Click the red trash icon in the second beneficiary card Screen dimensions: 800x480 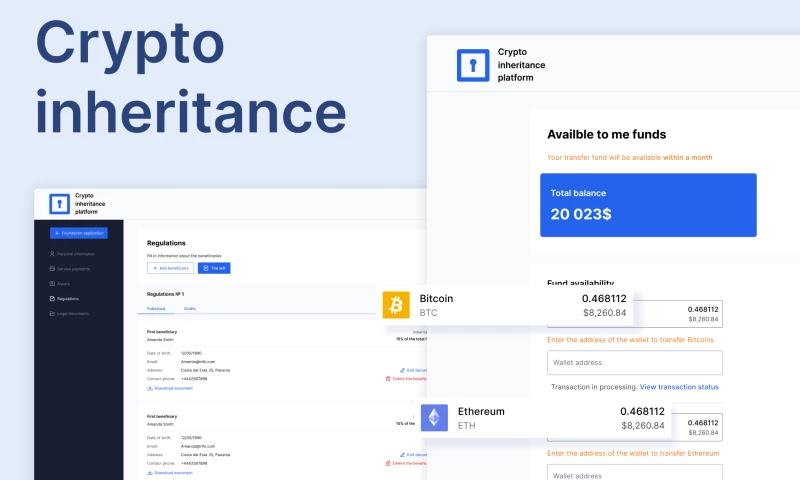pyautogui.click(x=388, y=463)
